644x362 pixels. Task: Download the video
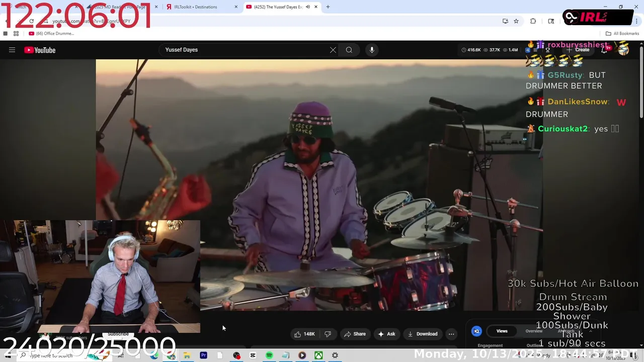tap(423, 334)
